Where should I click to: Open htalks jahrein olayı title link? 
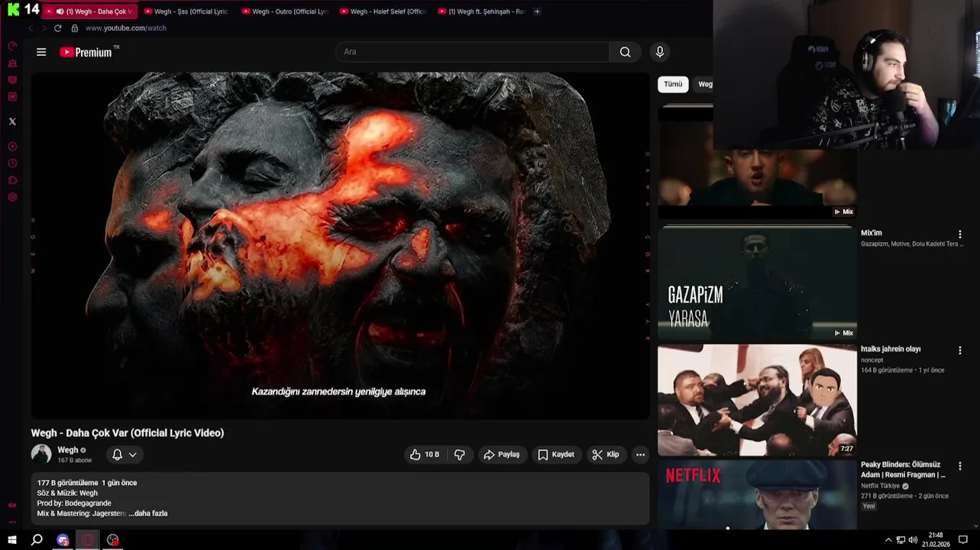pos(891,349)
